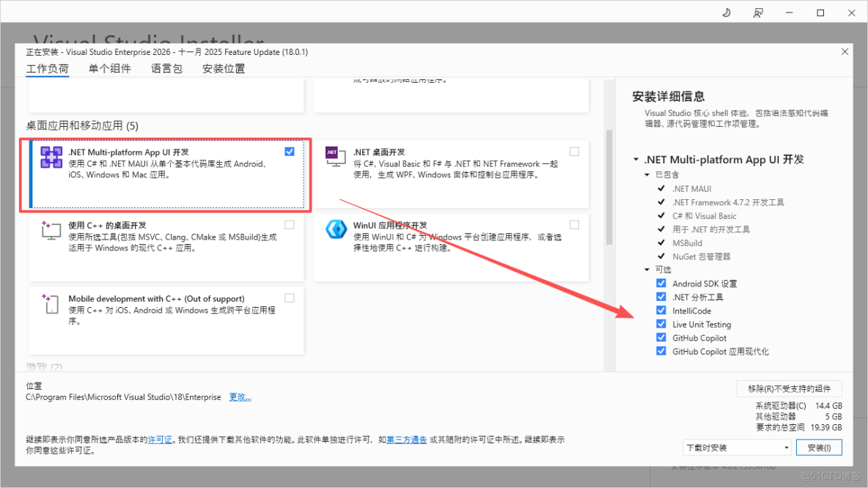Enable the .NET 桌面开发 workload checkbox

(x=574, y=151)
